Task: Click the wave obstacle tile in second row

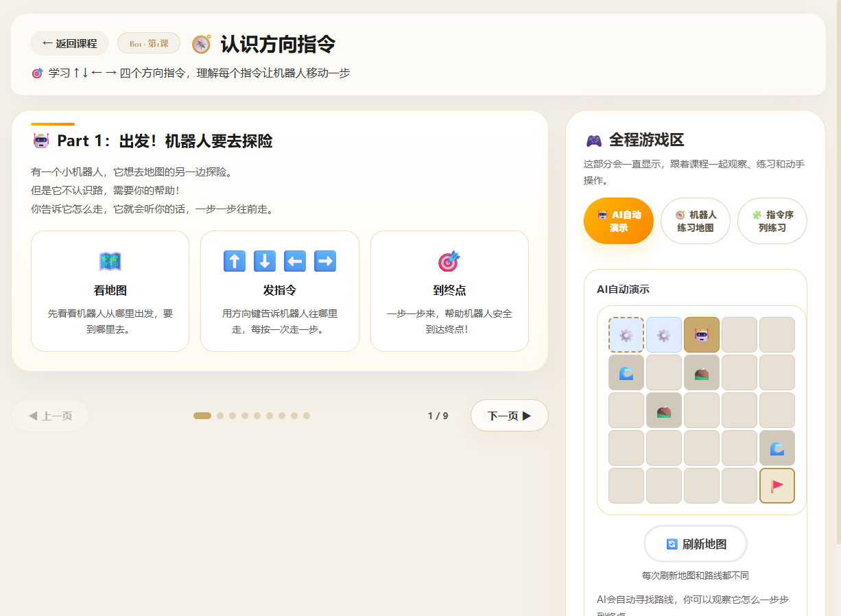Action: pos(626,372)
